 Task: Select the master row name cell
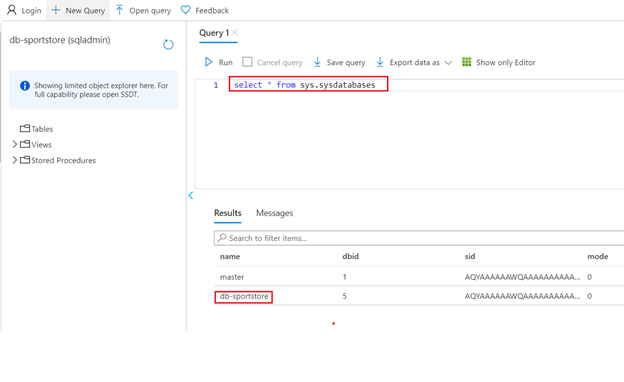pos(232,277)
